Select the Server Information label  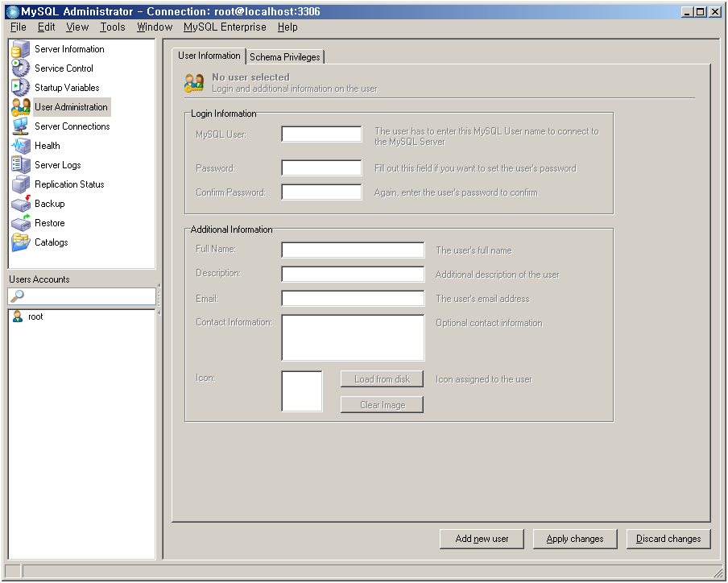[69, 49]
